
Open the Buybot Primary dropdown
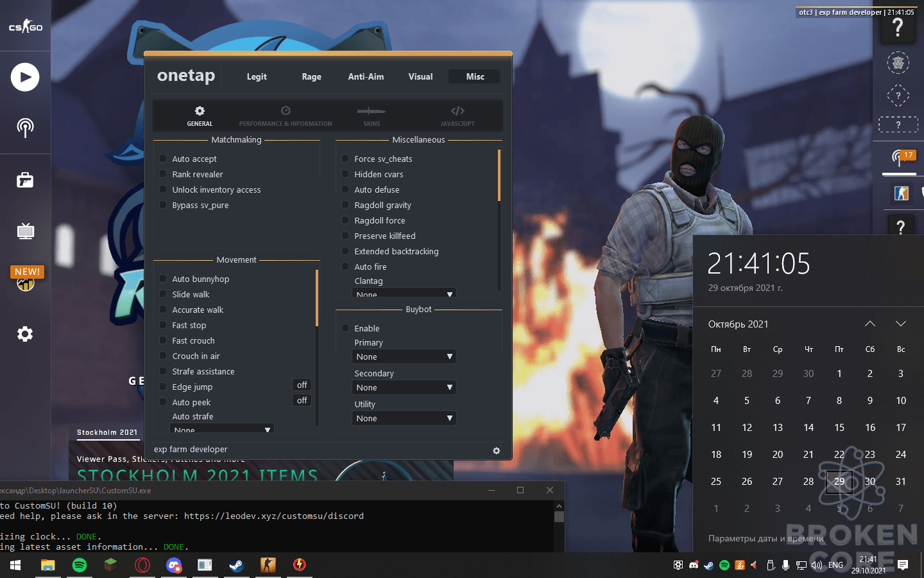coord(404,356)
